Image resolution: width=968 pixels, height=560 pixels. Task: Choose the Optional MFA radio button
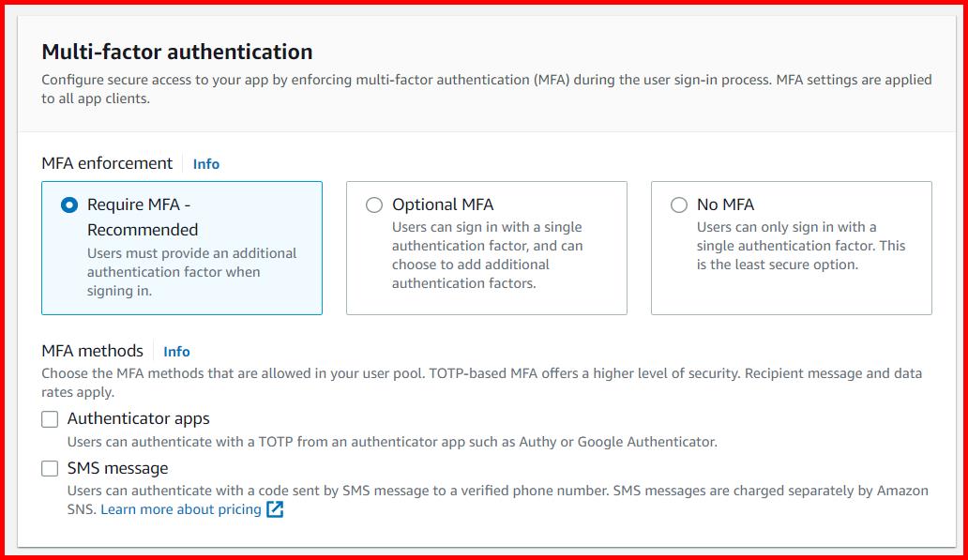click(x=374, y=205)
